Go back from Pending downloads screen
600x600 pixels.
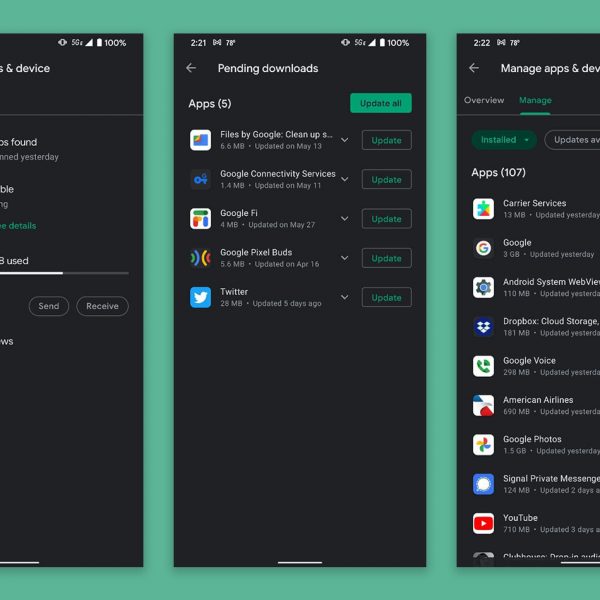191,68
